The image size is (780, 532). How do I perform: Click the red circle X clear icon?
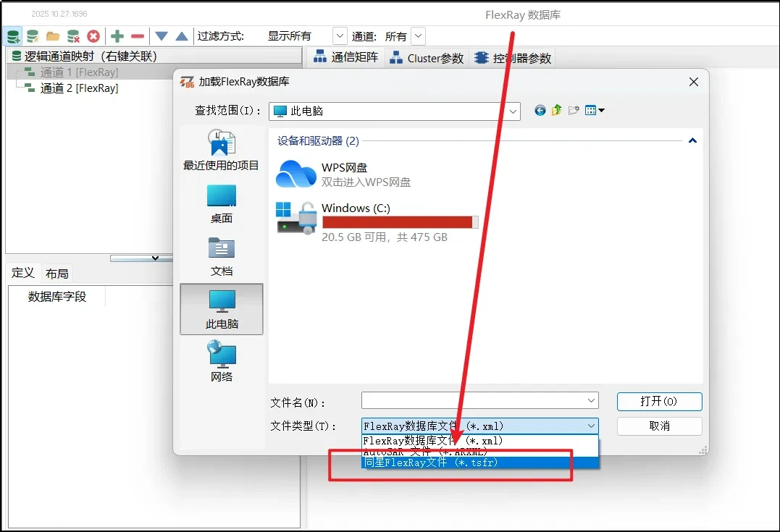coord(93,36)
